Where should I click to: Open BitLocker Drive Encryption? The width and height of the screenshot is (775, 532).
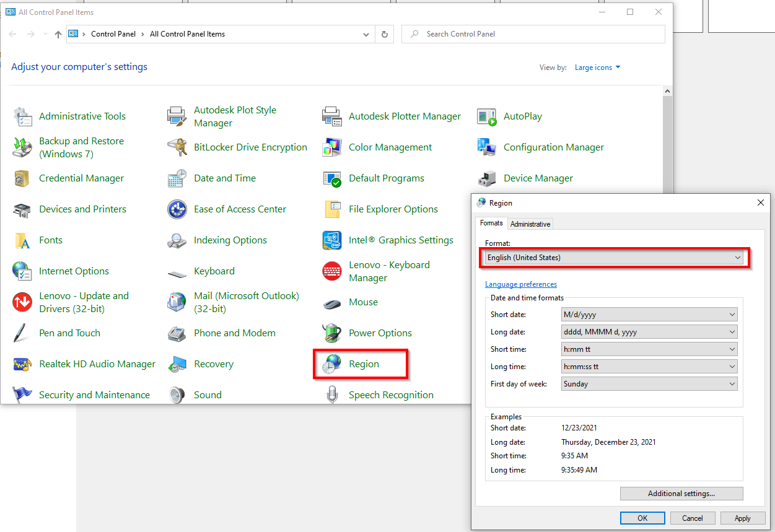pos(250,147)
